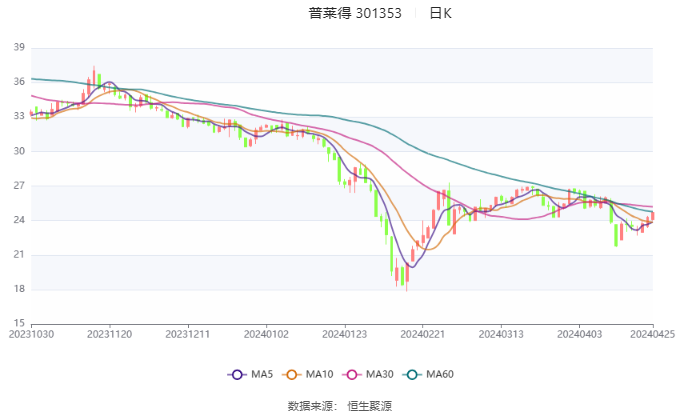The image size is (680, 413).
Task: Click the 20231120 date axis label
Action: coord(109,334)
